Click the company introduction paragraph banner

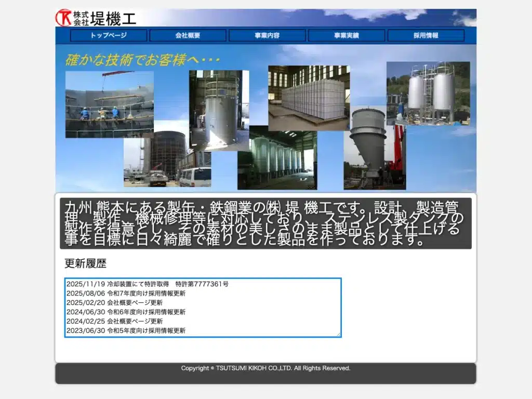point(265,223)
